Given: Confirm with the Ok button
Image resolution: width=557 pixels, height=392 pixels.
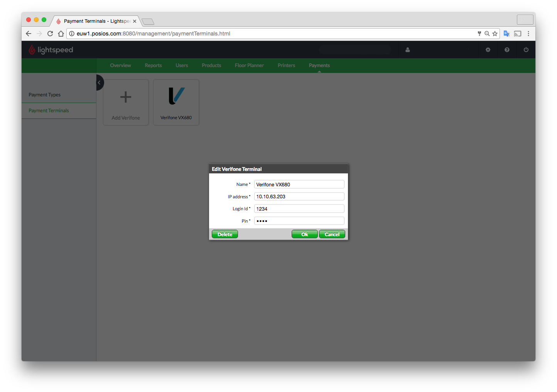Looking at the screenshot, I should tap(305, 234).
